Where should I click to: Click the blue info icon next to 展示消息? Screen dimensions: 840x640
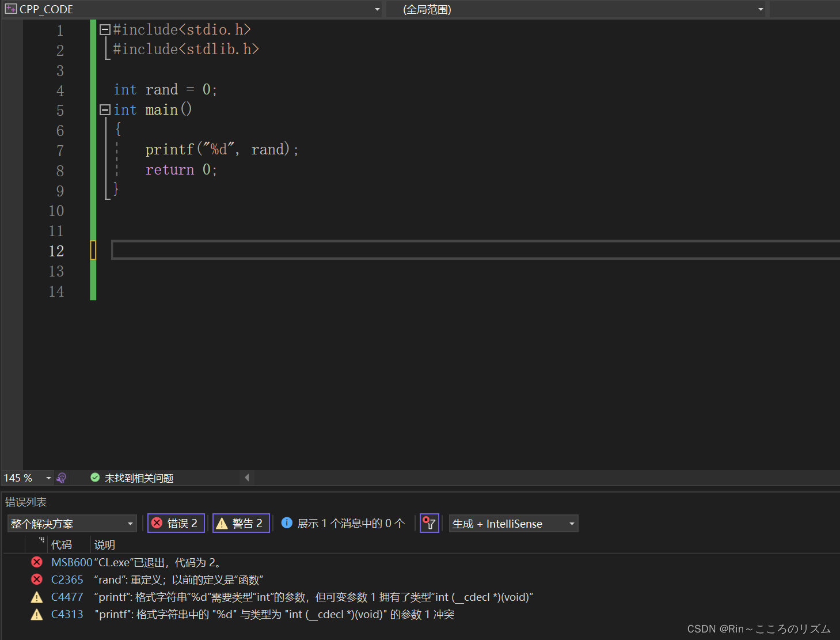click(x=287, y=523)
